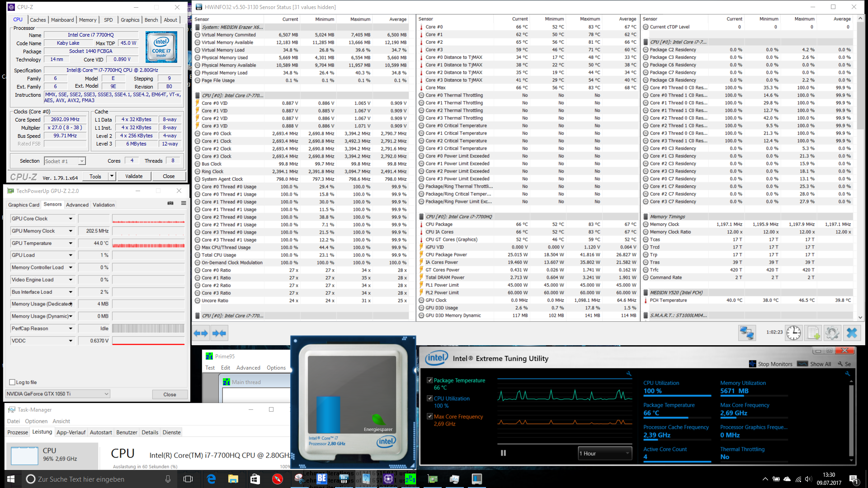Click GPU-Z camera screenshot icon

(170, 203)
